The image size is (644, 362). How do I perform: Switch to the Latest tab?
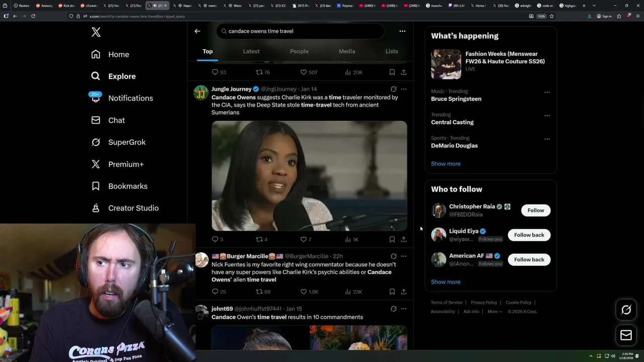tap(251, 51)
